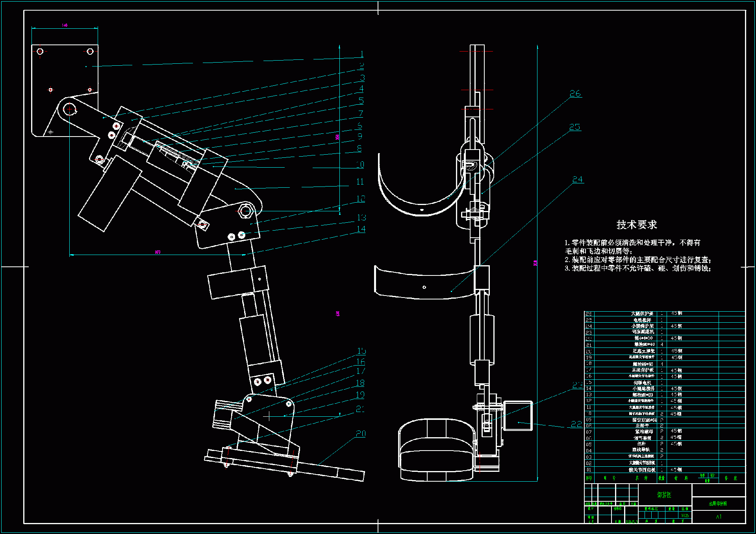The width and height of the screenshot is (756, 534).
Task: Click the 146 dimension at top left
Action: pos(65,25)
